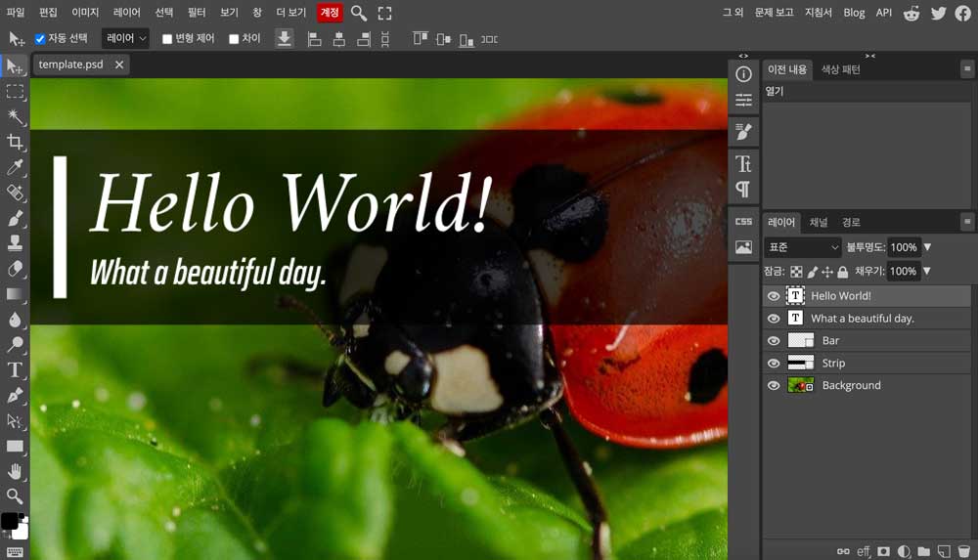Open the Paragraph panel icon
The height and width of the screenshot is (560, 978).
tap(743, 189)
